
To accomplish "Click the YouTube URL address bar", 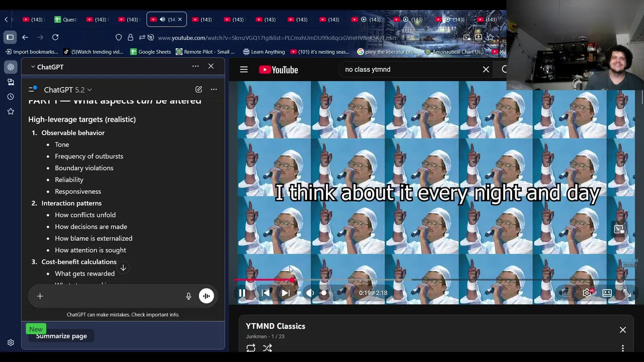I will 277,38.
